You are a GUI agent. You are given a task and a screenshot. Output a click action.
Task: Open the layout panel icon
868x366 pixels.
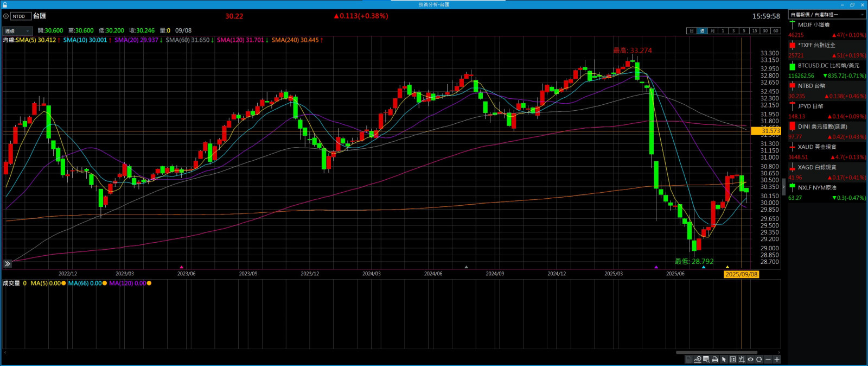click(x=733, y=359)
